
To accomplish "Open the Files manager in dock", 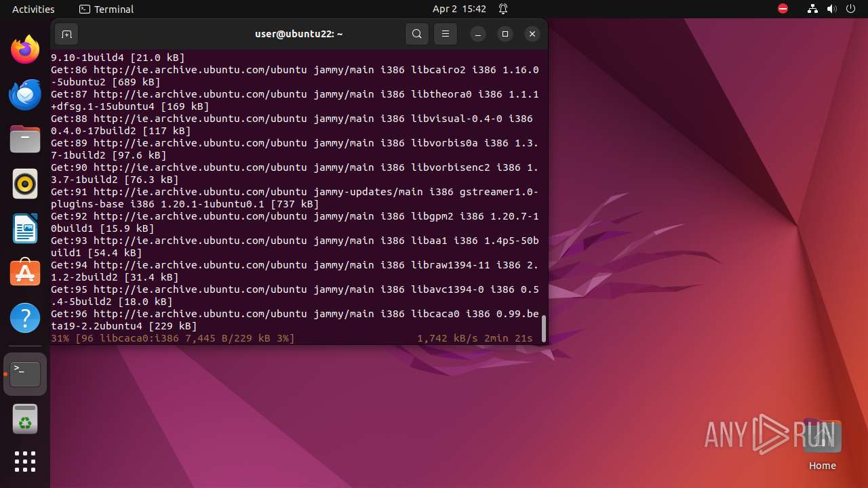I will click(25, 139).
